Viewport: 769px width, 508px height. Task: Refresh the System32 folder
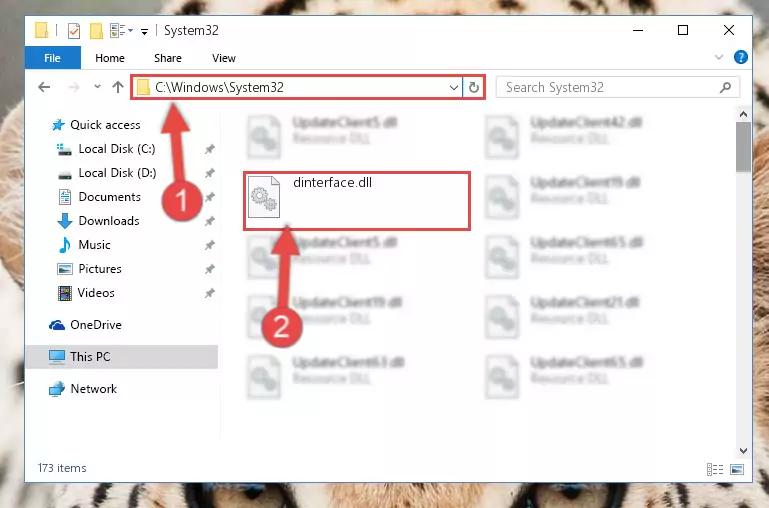473,88
